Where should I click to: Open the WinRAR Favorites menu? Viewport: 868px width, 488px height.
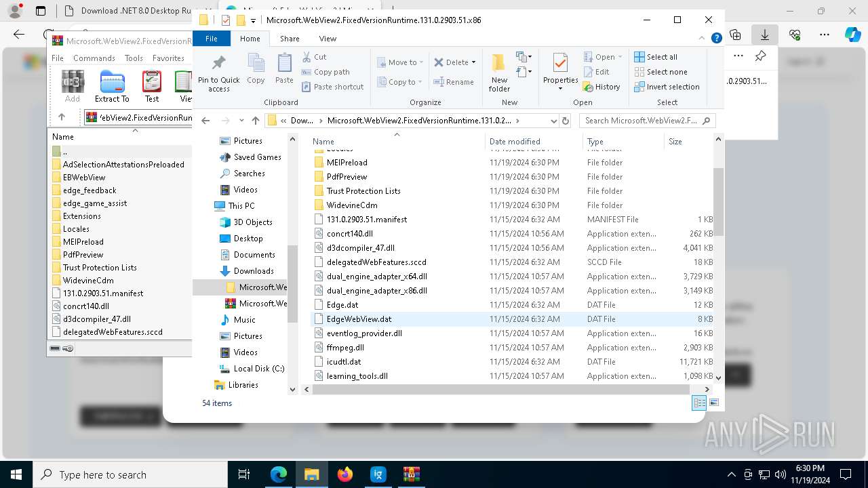click(x=168, y=58)
